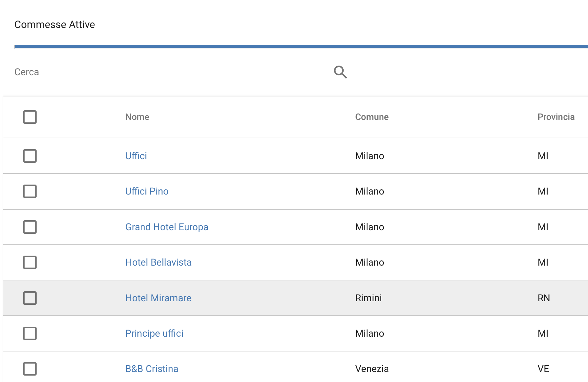Click Milano cell in Uffici Pino row
This screenshot has height=382, width=588.
point(370,191)
